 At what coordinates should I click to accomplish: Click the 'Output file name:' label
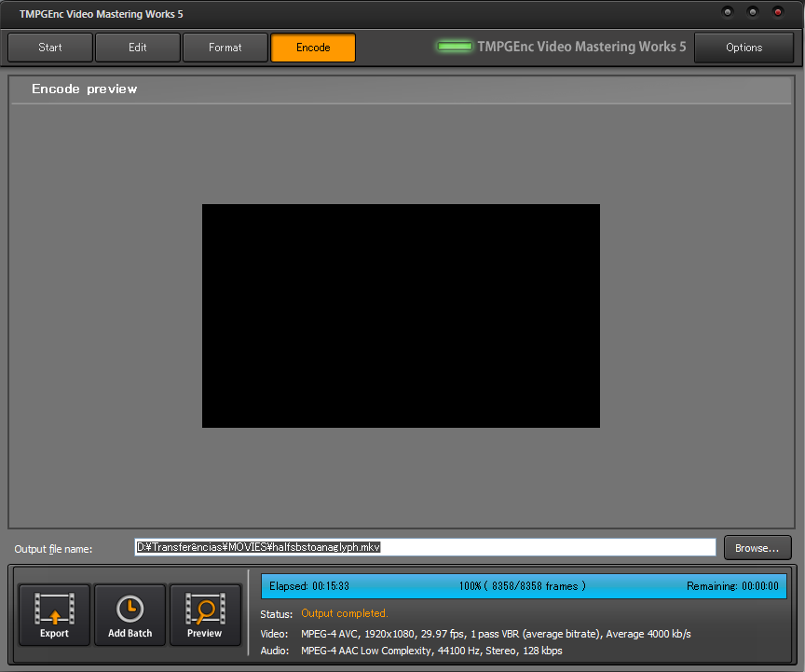point(53,549)
